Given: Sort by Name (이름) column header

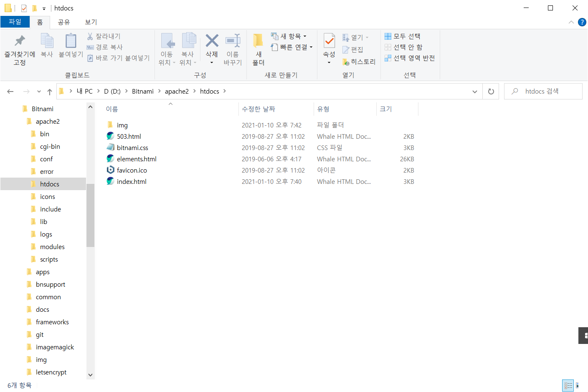Looking at the screenshot, I should coord(112,109).
